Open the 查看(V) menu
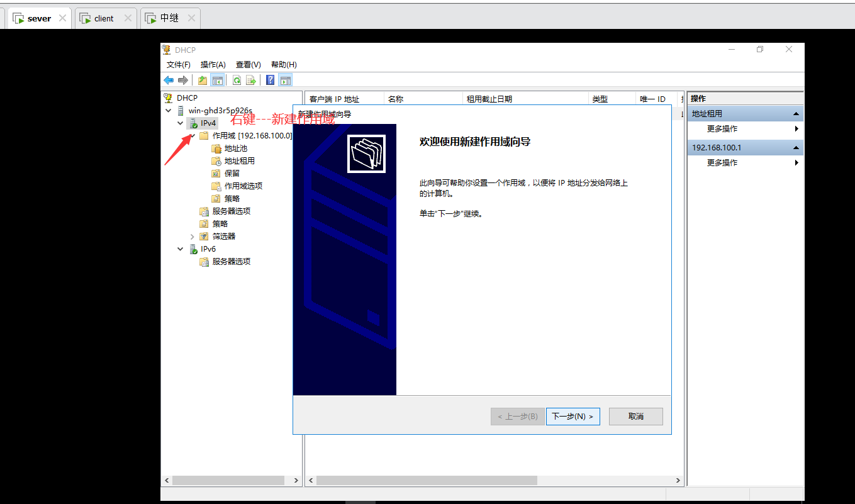Viewport: 855px width, 504px height. tap(249, 65)
